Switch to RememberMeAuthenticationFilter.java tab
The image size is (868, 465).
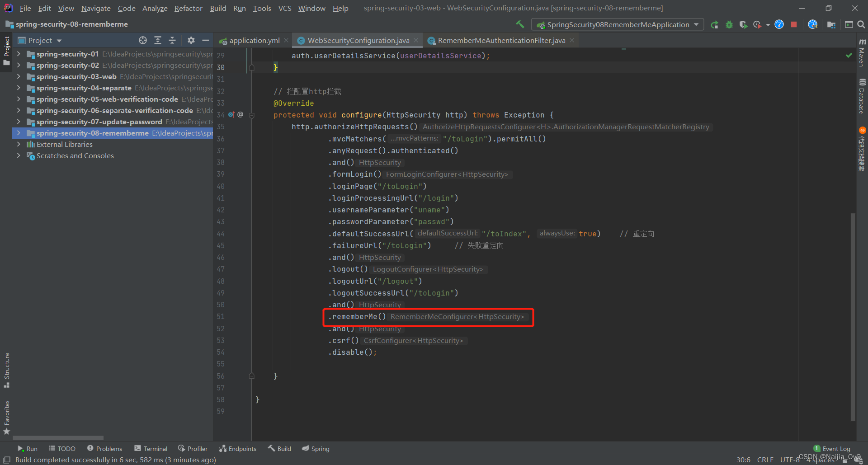pyautogui.click(x=501, y=40)
